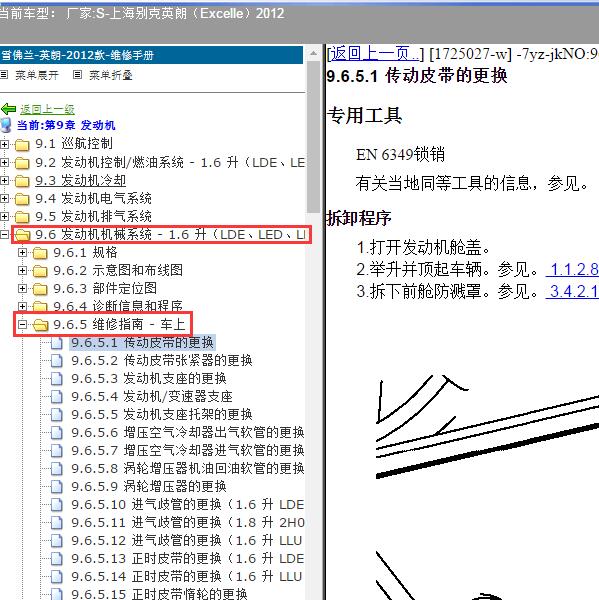Expand the 9.1 巡航控制 node
The width and height of the screenshot is (599, 600).
(4, 144)
